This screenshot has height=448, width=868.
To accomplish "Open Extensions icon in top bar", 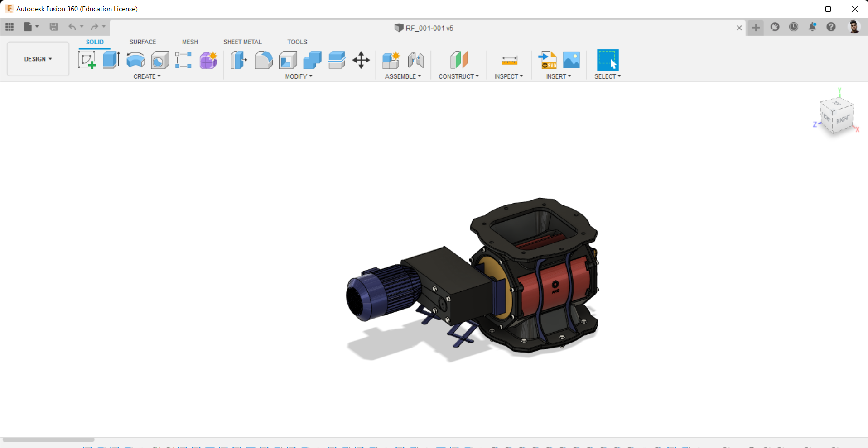I will point(775,27).
